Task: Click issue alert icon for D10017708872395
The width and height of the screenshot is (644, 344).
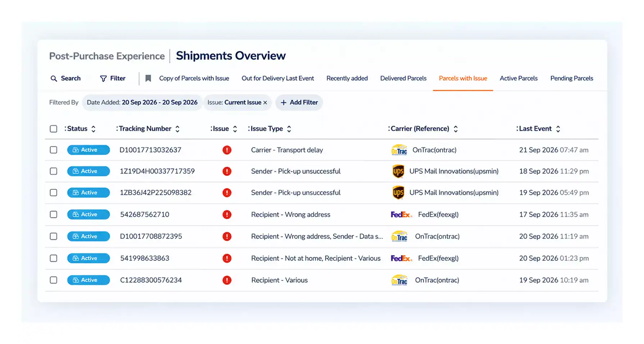Action: click(227, 236)
